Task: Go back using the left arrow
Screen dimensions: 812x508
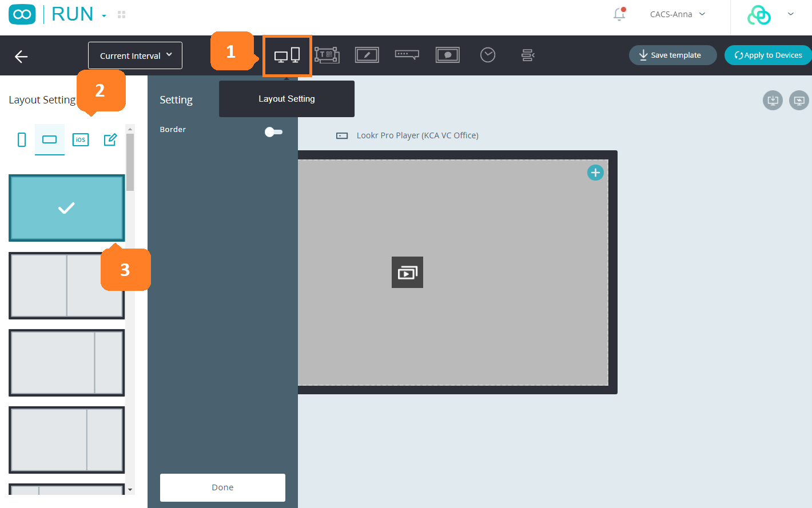Action: coord(21,56)
